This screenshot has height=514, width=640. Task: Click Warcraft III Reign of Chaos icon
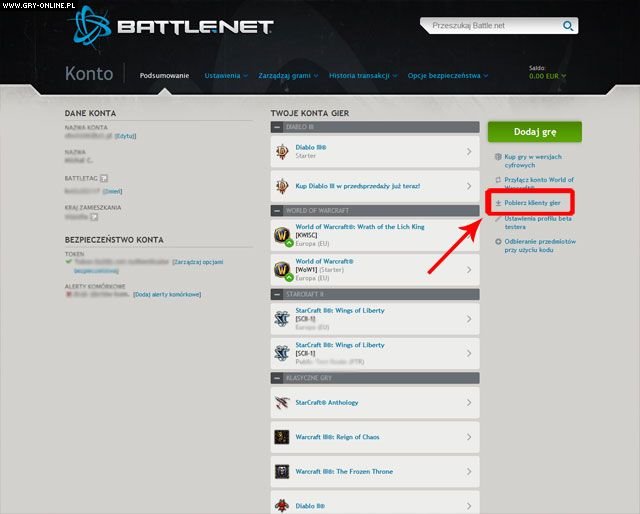(282, 437)
